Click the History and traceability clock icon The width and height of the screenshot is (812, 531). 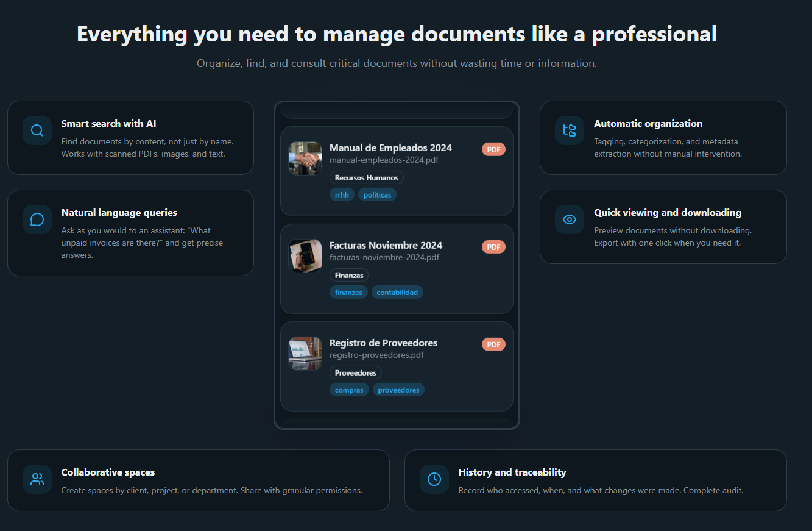(434, 479)
